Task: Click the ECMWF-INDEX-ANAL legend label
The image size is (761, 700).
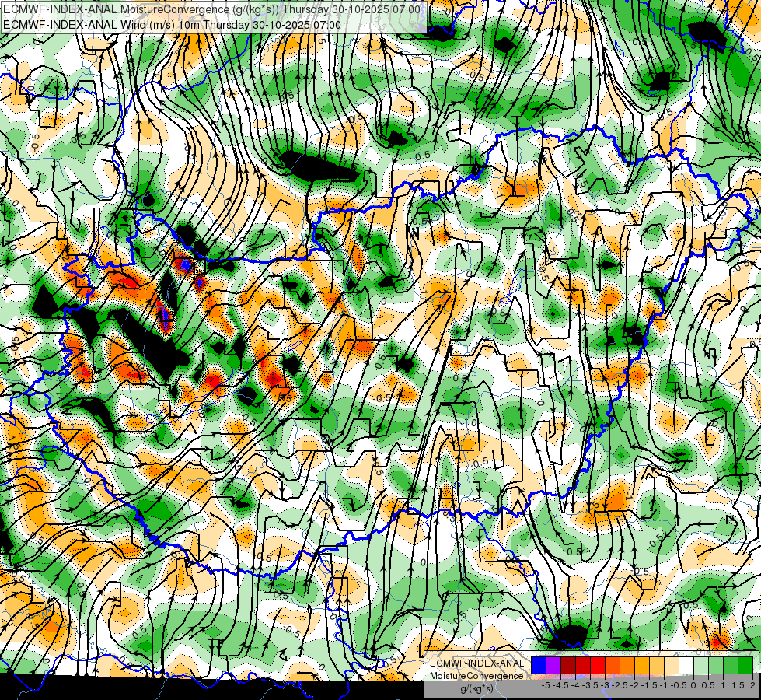Action: 477,663
